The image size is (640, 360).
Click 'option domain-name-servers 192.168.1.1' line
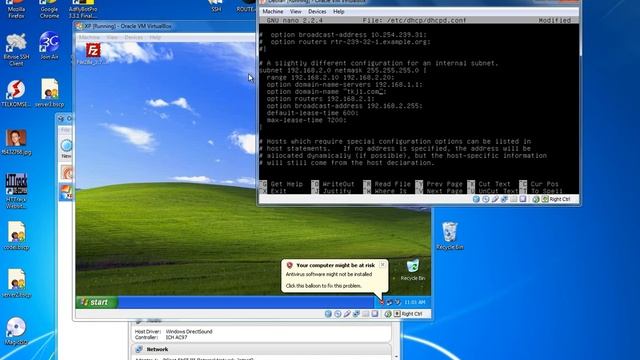point(345,84)
